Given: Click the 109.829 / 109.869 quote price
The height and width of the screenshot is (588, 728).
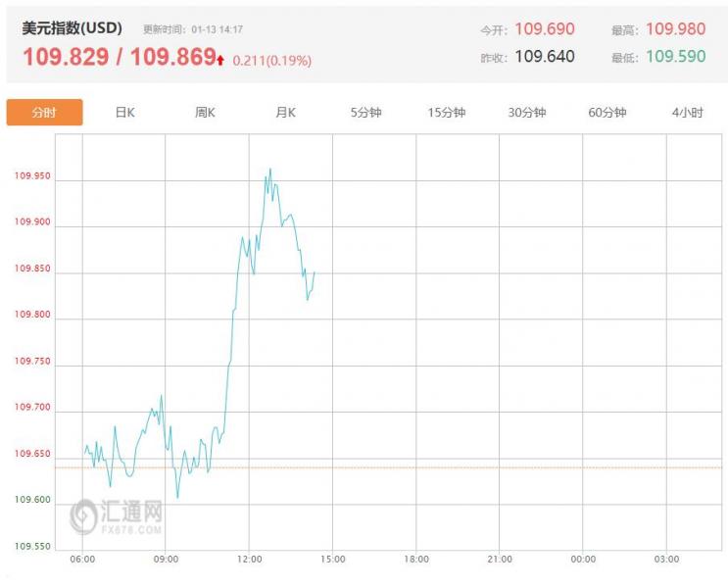Looking at the screenshot, I should [119, 58].
